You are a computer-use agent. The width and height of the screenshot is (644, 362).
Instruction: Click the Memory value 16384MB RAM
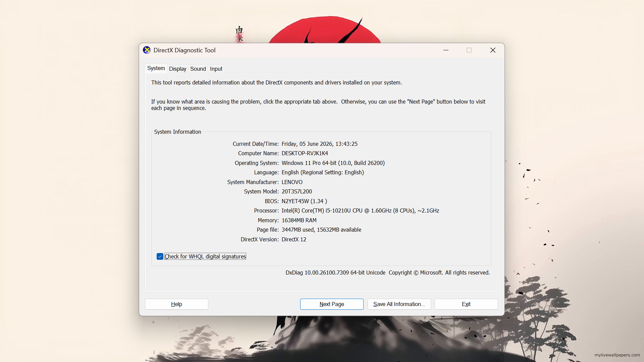pyautogui.click(x=299, y=220)
